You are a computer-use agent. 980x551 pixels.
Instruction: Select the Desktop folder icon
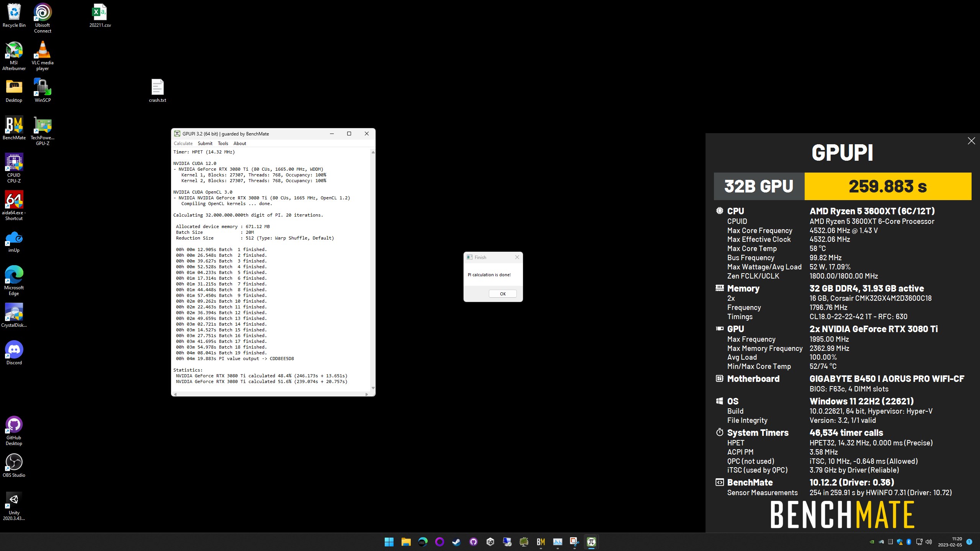click(14, 91)
